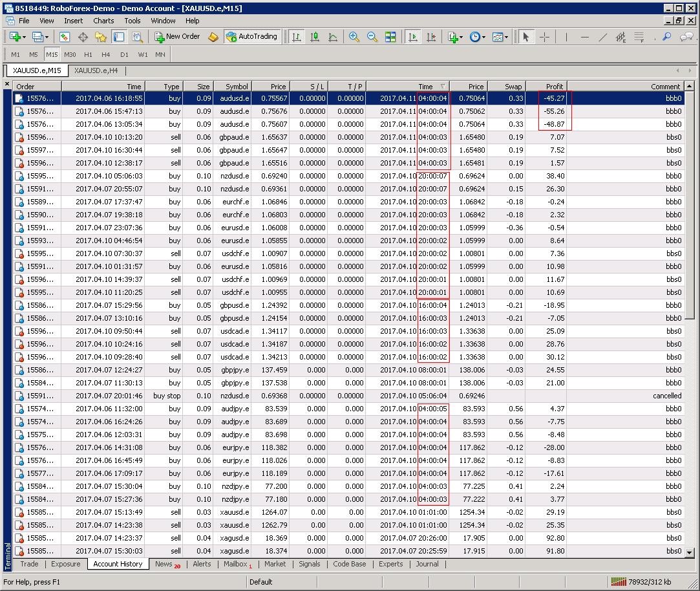700x591 pixels.
Task: Click the terminal vertical scrollbar down arrow
Action: [690, 553]
